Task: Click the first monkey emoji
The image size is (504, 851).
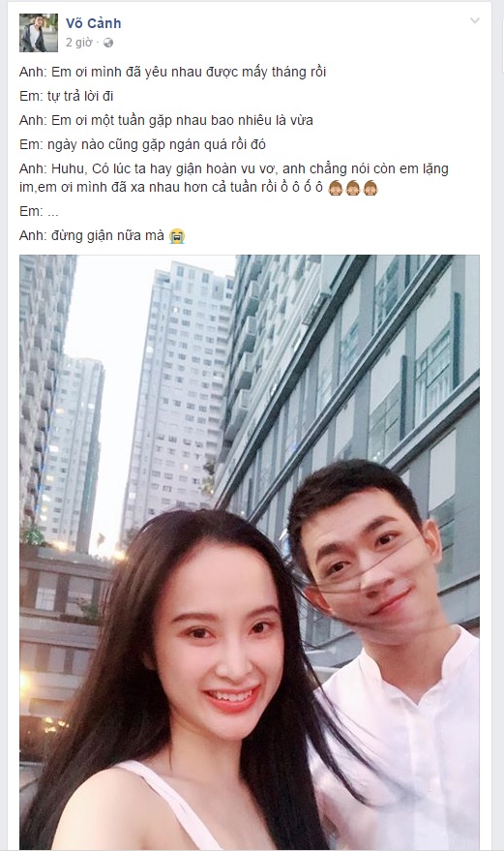Action: (x=336, y=189)
